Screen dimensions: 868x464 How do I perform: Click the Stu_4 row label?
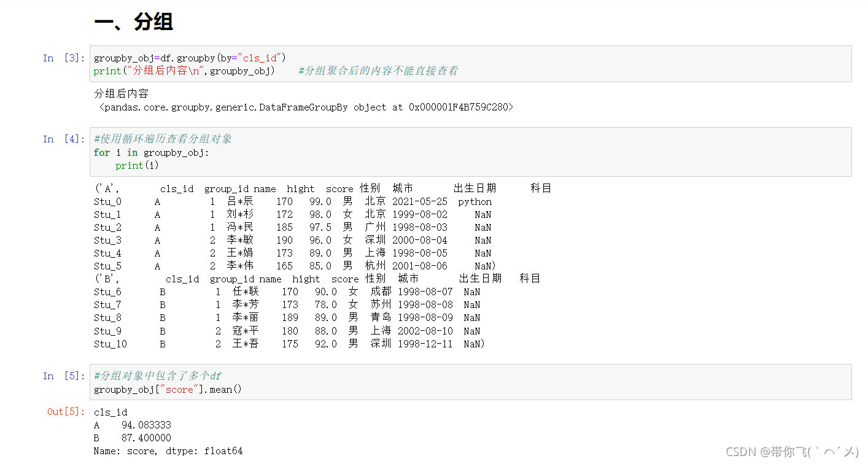107,253
